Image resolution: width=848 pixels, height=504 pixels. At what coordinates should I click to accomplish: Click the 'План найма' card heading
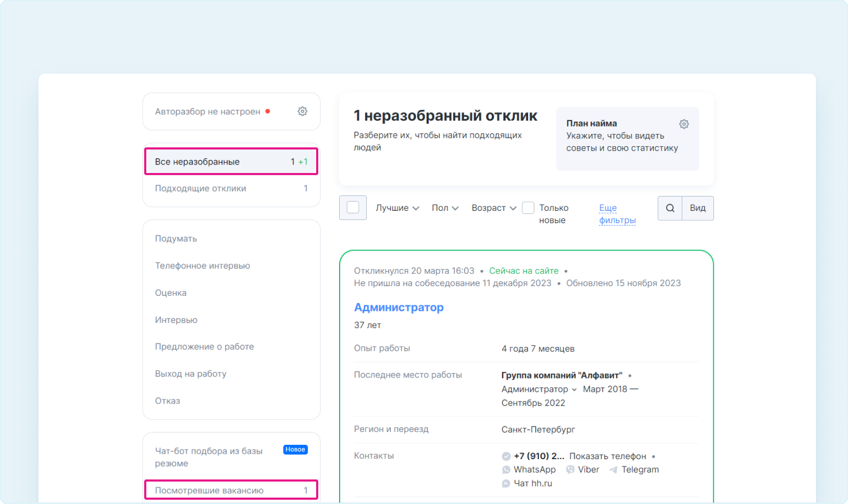point(592,123)
